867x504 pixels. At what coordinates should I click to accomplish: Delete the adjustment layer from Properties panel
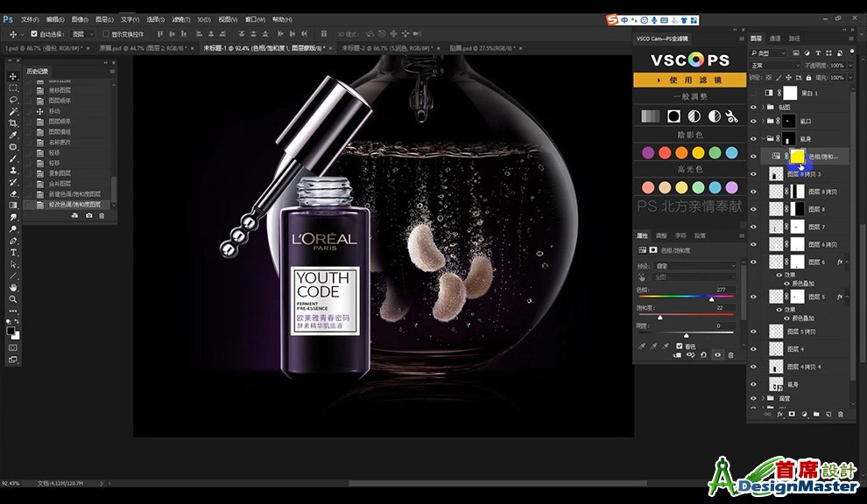(730, 355)
